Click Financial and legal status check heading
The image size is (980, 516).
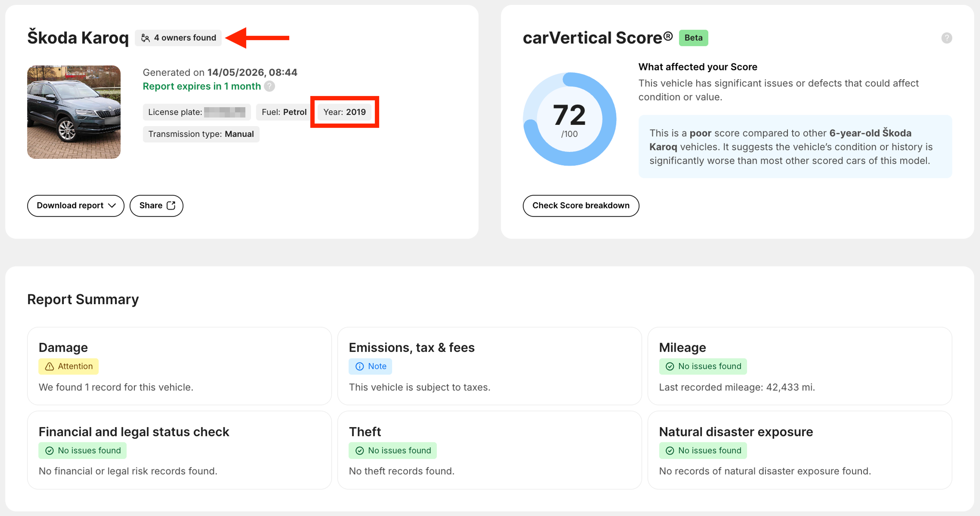click(134, 432)
